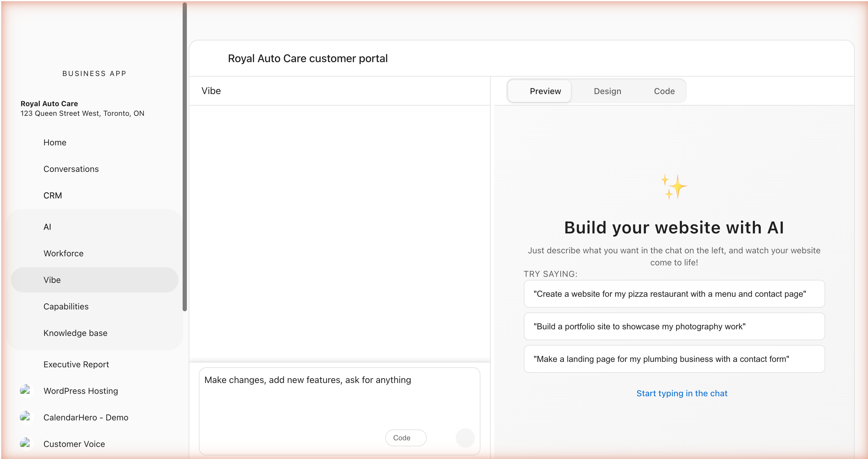Open the CRM section
Viewport: 868px width, 459px height.
click(52, 195)
